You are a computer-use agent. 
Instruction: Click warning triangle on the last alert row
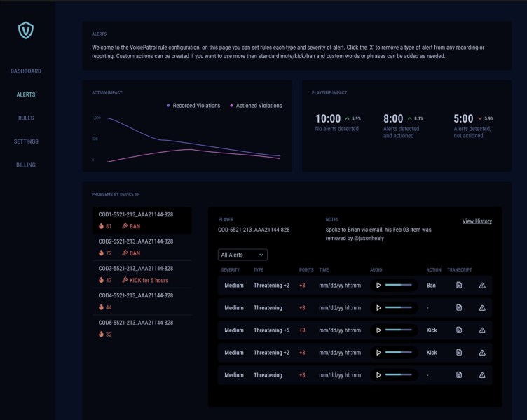[482, 375]
